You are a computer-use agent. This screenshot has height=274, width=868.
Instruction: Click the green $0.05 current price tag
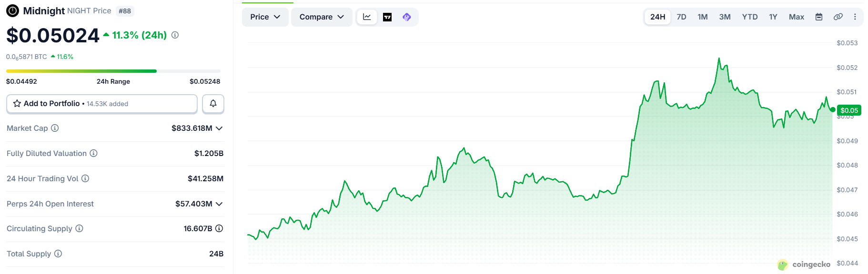click(x=849, y=110)
